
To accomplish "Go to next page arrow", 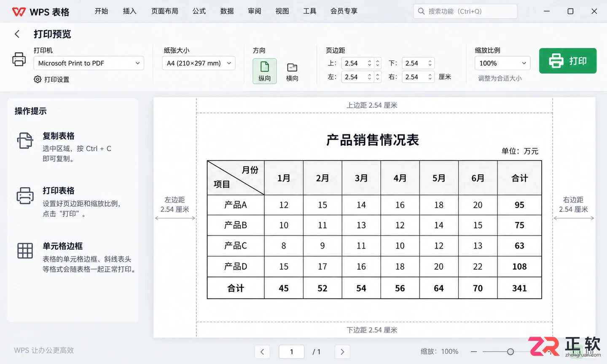I will tap(342, 352).
